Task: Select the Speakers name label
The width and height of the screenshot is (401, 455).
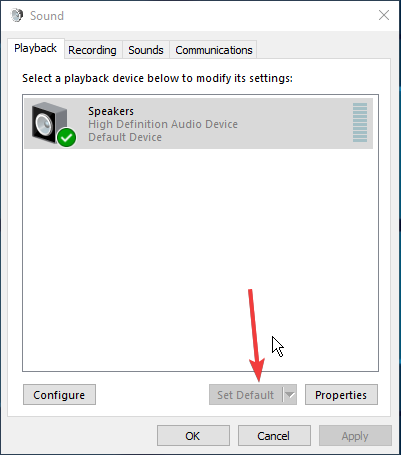Action: [x=111, y=111]
